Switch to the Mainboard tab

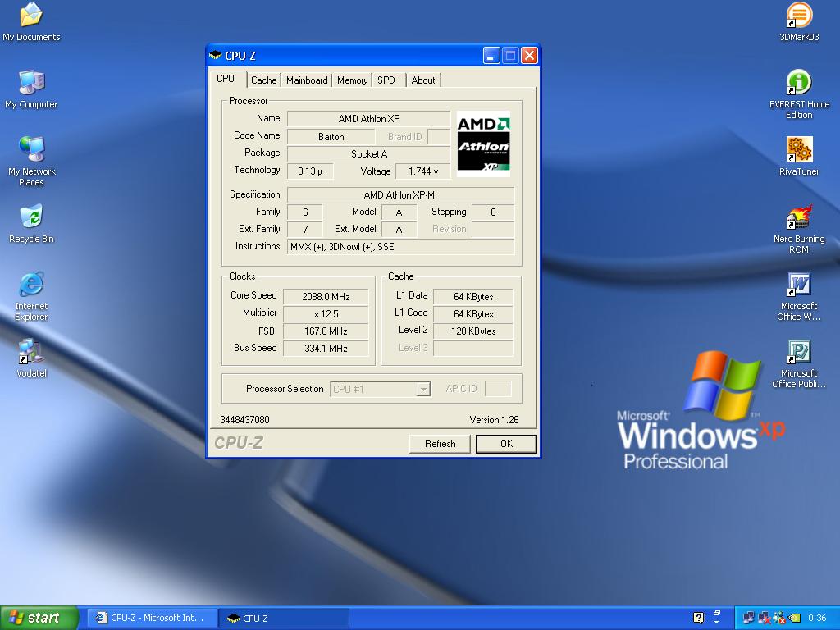[307, 80]
